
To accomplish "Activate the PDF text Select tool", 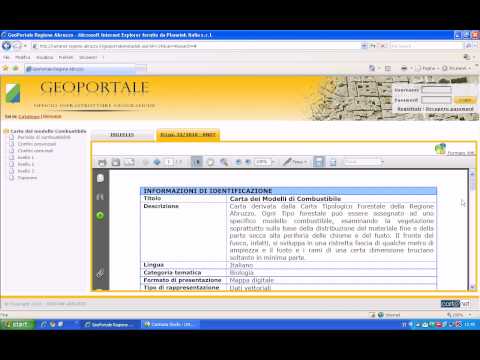I will (197, 162).
